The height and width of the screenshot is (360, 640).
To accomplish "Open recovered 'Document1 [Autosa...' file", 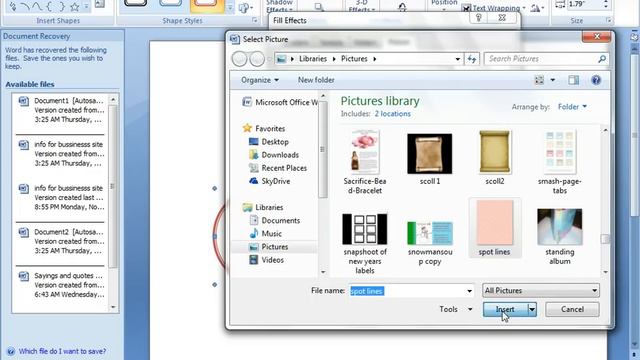I will point(61,110).
